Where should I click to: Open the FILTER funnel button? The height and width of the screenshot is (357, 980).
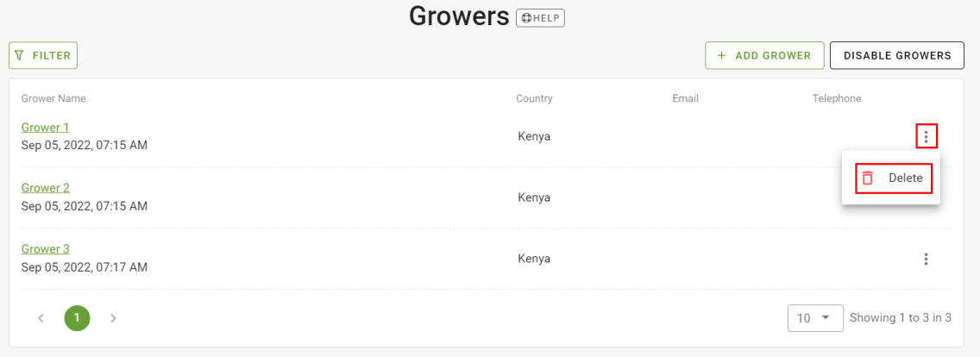pos(43,55)
